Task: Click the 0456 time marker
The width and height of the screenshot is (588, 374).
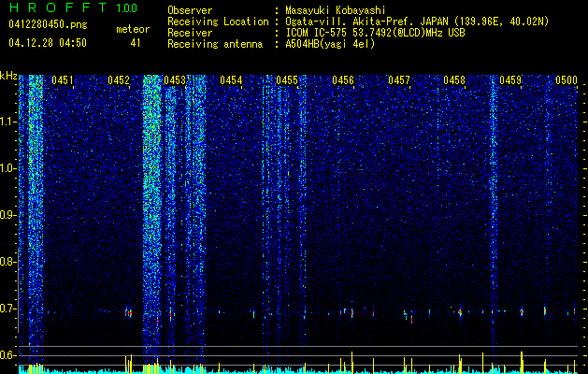Action: 343,80
